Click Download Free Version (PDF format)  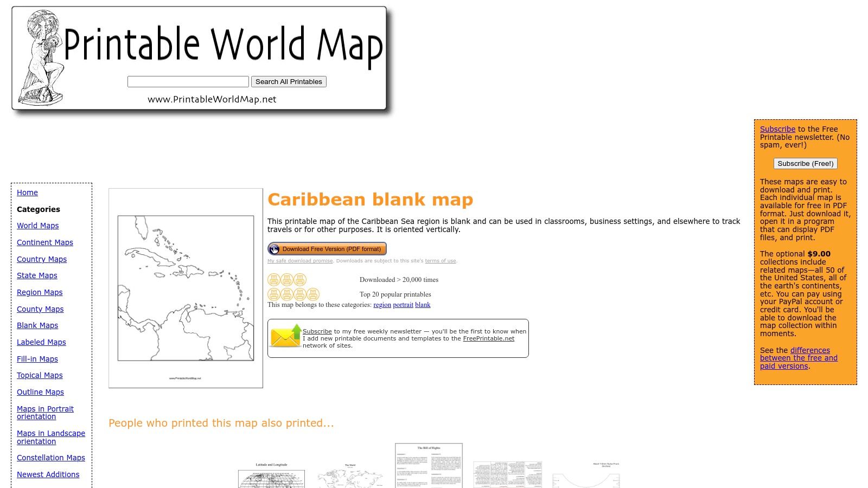(331, 249)
